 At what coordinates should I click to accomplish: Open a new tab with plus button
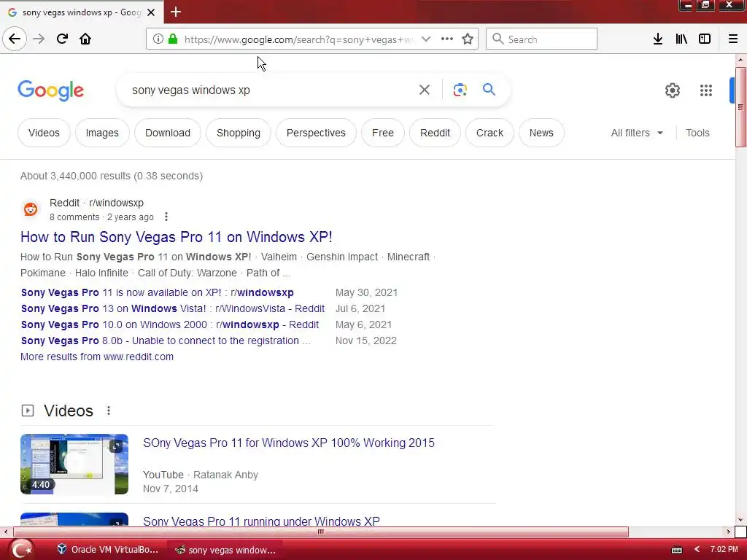176,12
